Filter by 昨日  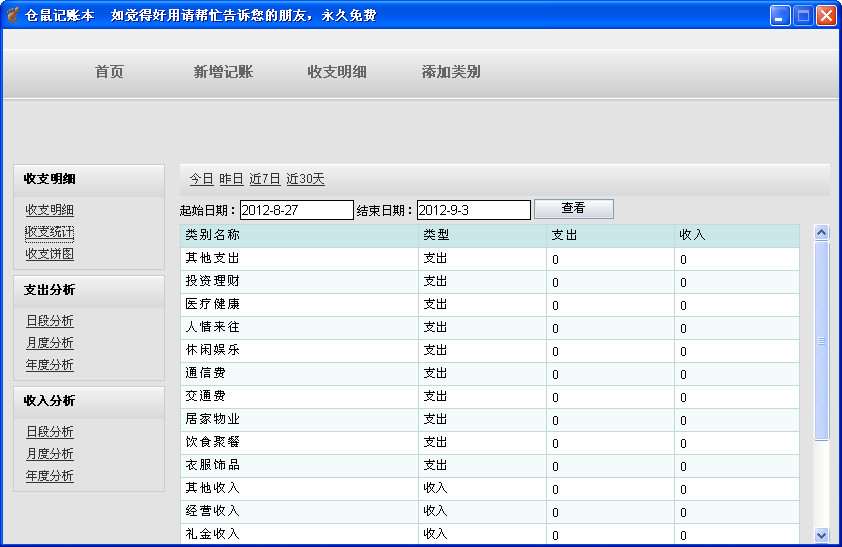coord(231,179)
